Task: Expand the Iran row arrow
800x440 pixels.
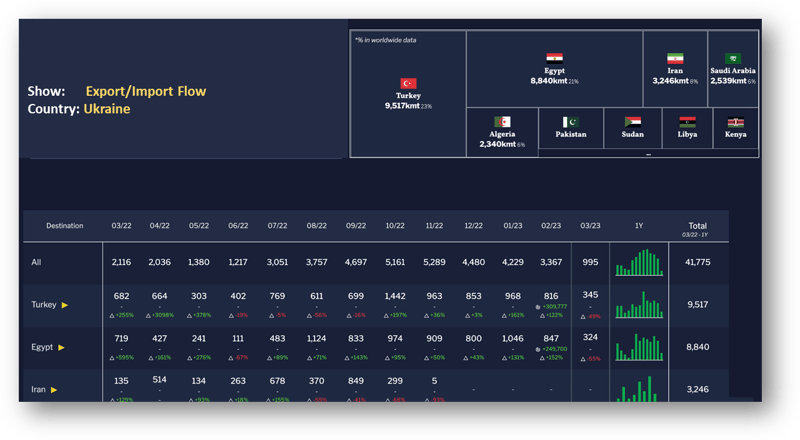Action: point(54,389)
